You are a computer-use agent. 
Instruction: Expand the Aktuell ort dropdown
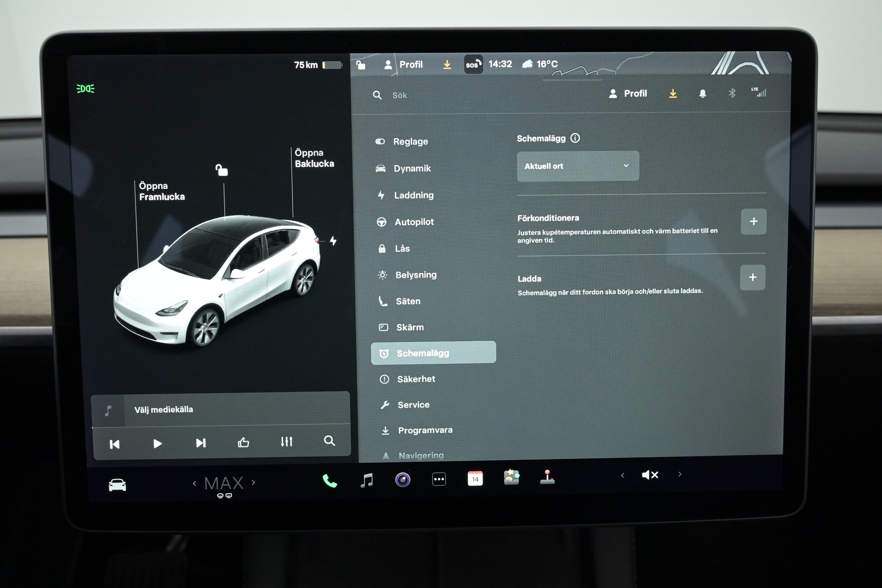[578, 166]
